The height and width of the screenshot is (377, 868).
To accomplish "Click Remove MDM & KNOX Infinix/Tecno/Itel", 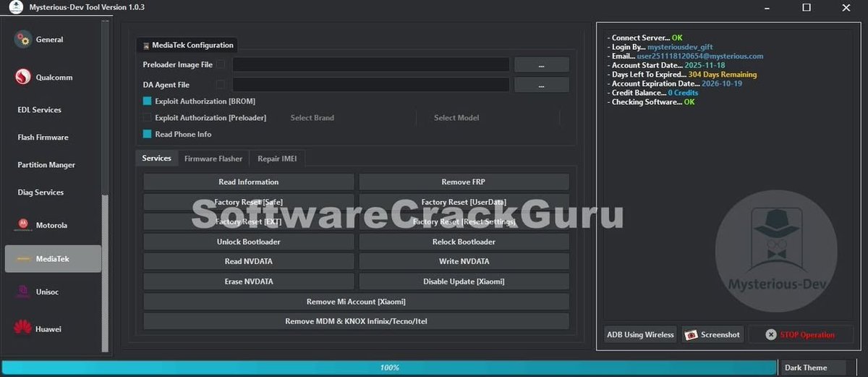I will [x=356, y=321].
